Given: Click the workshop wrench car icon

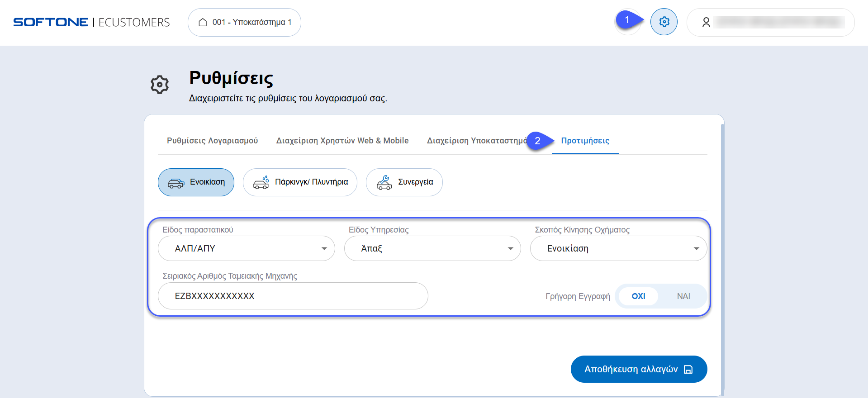Looking at the screenshot, I should coord(384,182).
